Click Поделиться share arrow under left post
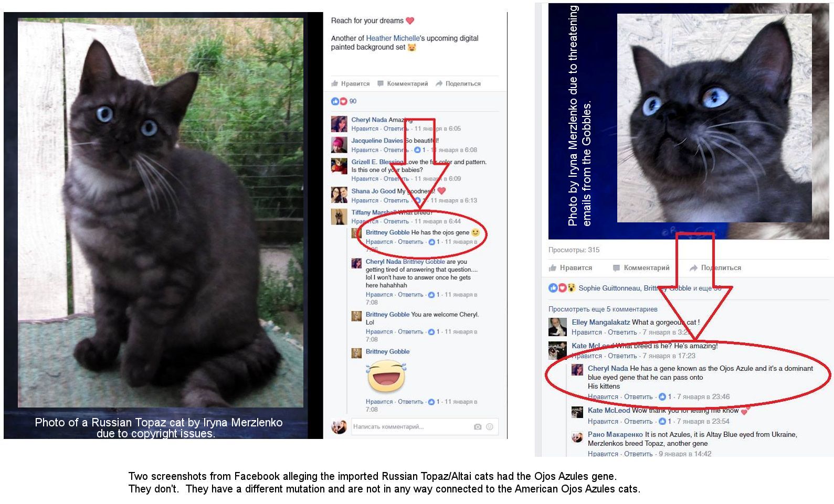 439,83
